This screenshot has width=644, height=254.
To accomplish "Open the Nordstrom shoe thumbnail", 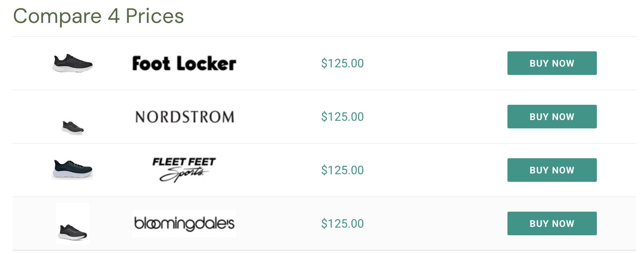I will tap(73, 127).
